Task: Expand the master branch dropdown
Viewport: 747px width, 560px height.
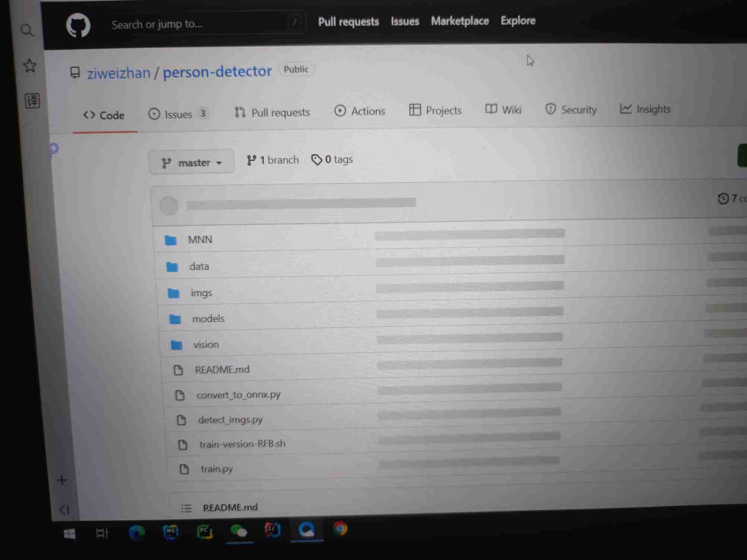Action: coord(191,162)
